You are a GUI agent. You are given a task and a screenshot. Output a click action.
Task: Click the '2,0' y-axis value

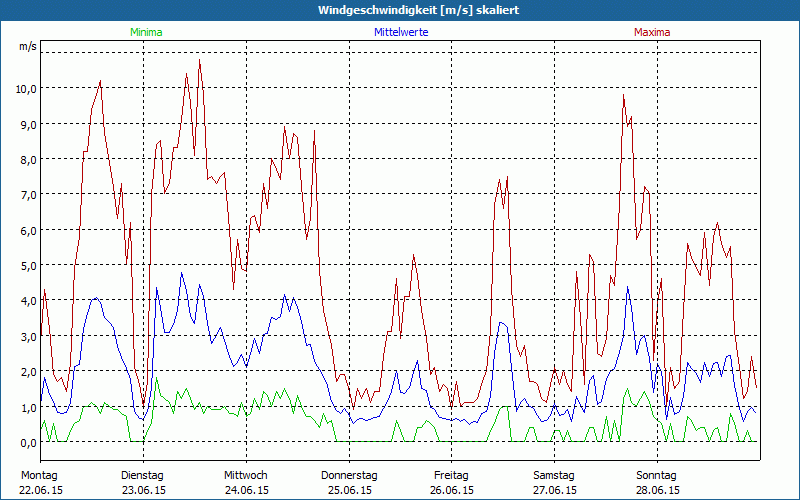[29, 371]
